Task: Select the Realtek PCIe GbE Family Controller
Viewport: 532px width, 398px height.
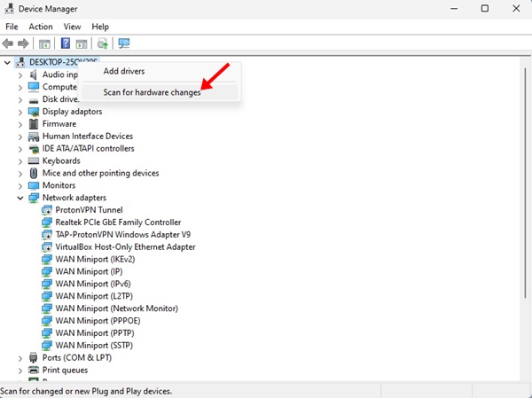Action: (118, 222)
